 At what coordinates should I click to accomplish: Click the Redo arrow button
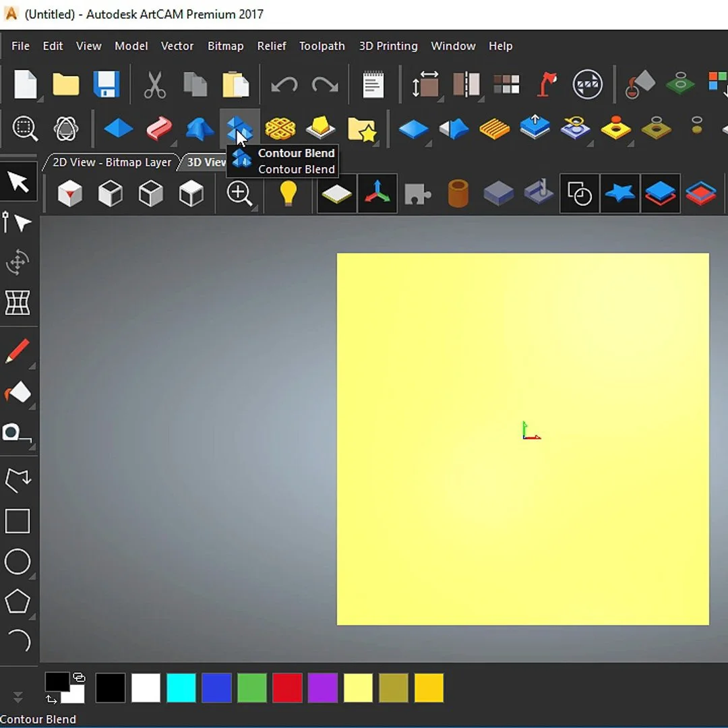point(324,85)
